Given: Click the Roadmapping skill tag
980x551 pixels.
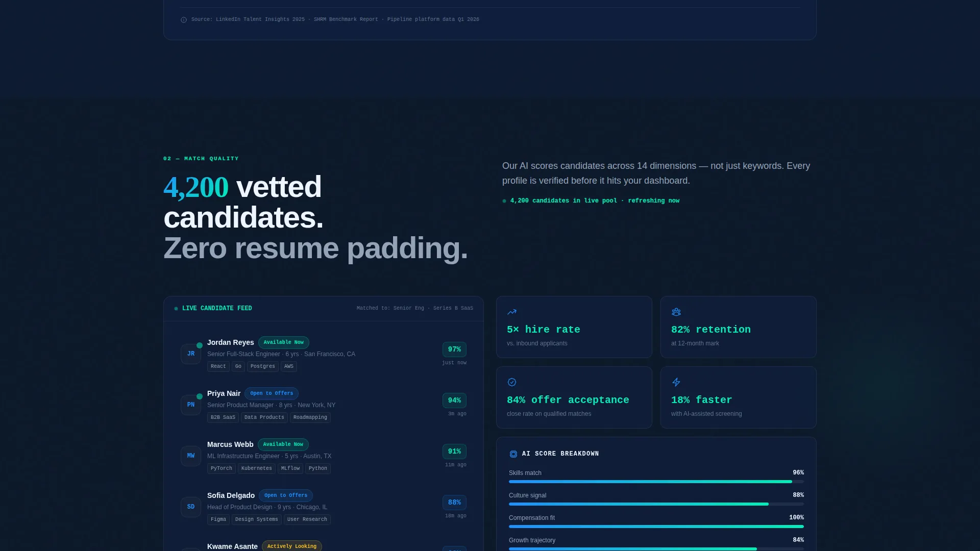Looking at the screenshot, I should [x=310, y=418].
